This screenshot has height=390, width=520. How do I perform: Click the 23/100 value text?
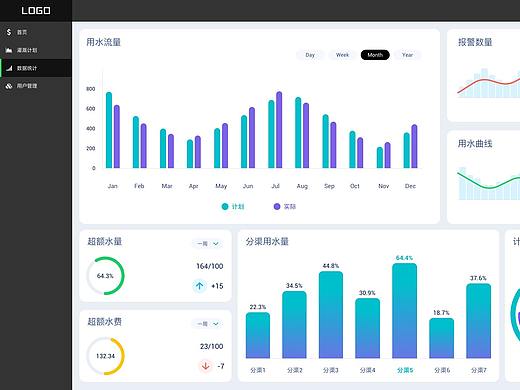(x=212, y=346)
